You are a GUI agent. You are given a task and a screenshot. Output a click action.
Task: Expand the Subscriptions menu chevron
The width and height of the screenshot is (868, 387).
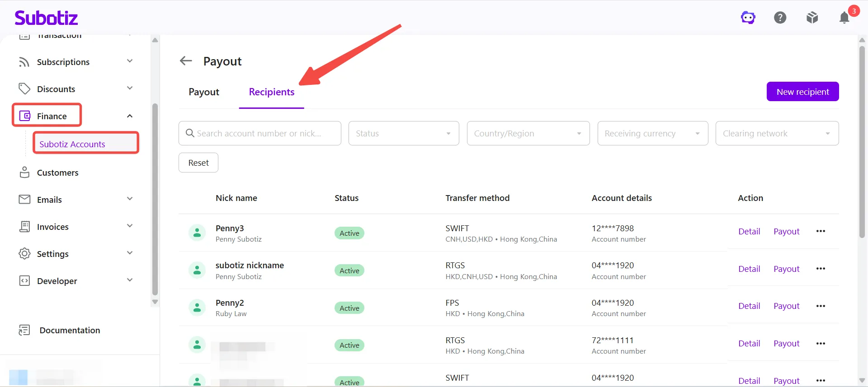[x=130, y=61]
